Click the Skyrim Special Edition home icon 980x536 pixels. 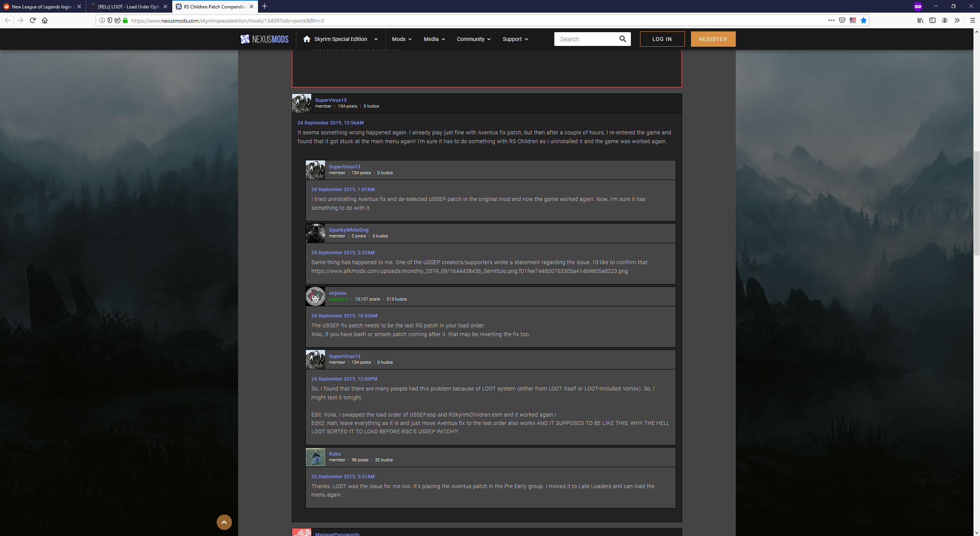tap(307, 39)
